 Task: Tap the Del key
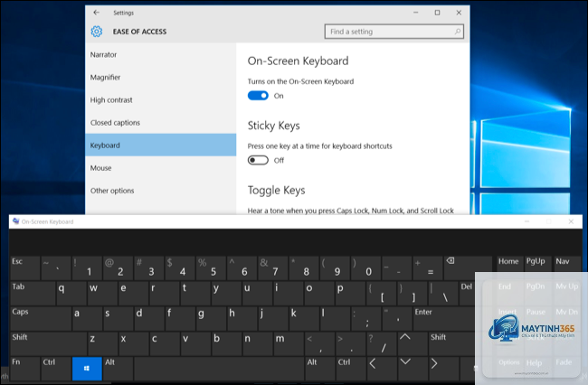[468, 293]
